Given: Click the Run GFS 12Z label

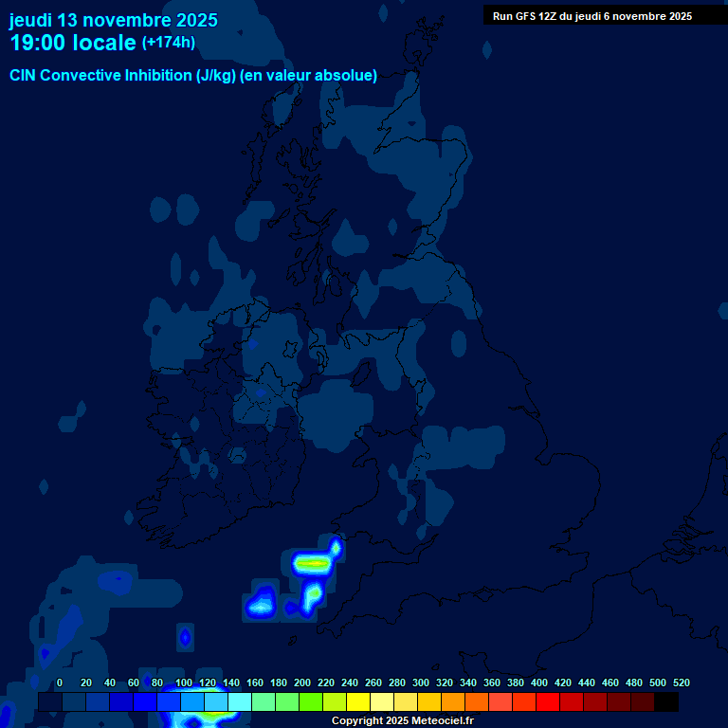Looking at the screenshot, I should [x=591, y=16].
